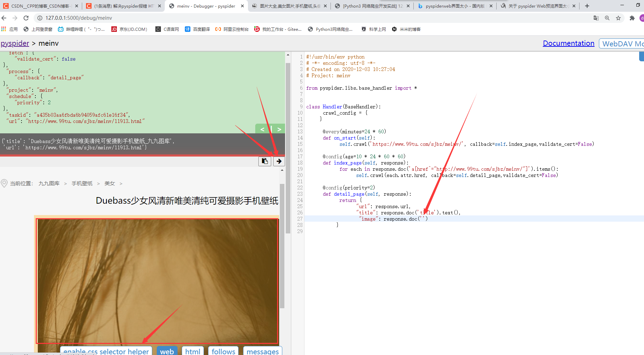Open a new tab with the plus icon
This screenshot has width=644, height=355.
pyautogui.click(x=587, y=6)
